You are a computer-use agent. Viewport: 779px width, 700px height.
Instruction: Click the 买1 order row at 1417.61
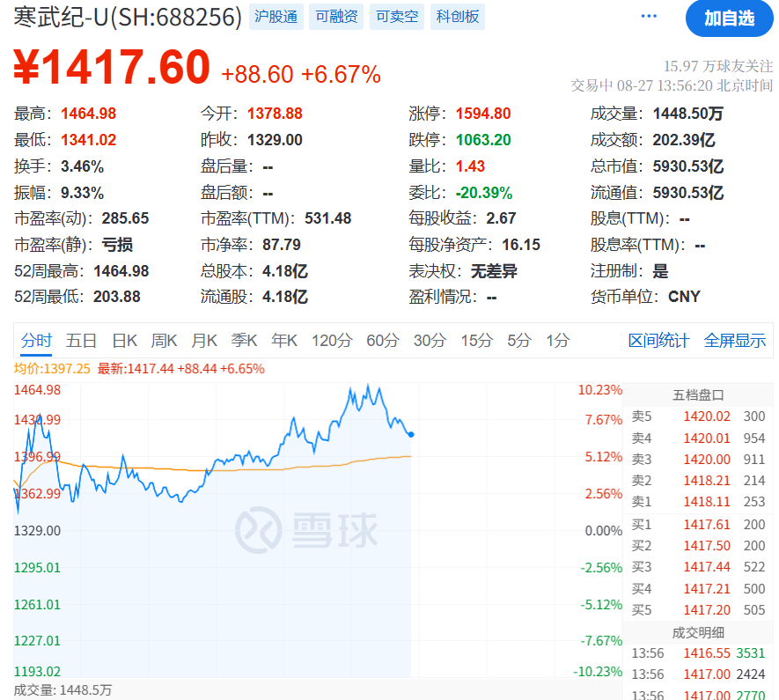(698, 525)
